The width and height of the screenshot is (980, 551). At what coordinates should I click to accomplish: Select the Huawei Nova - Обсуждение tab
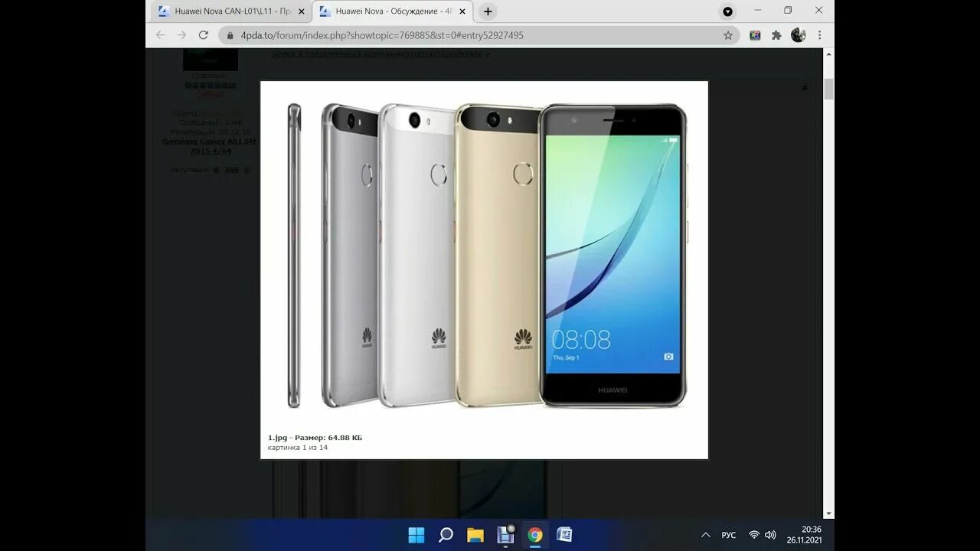(392, 11)
